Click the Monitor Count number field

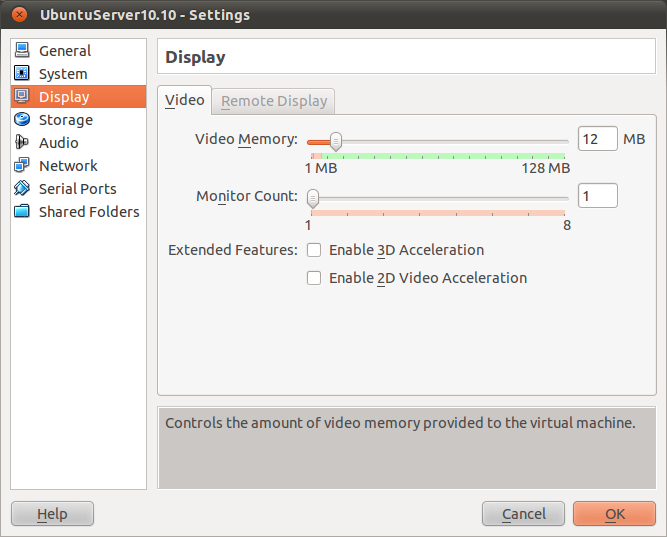[597, 196]
